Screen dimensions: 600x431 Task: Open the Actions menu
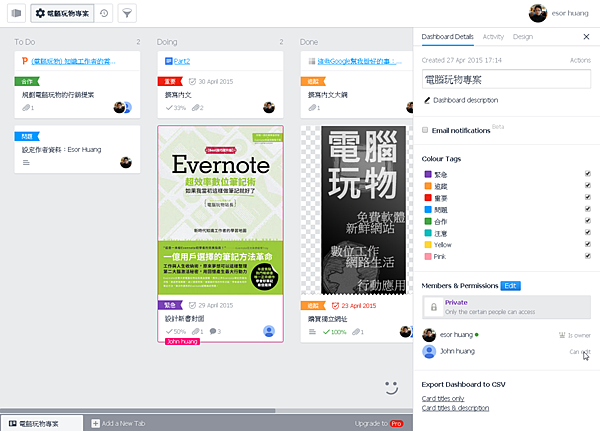[x=580, y=60]
